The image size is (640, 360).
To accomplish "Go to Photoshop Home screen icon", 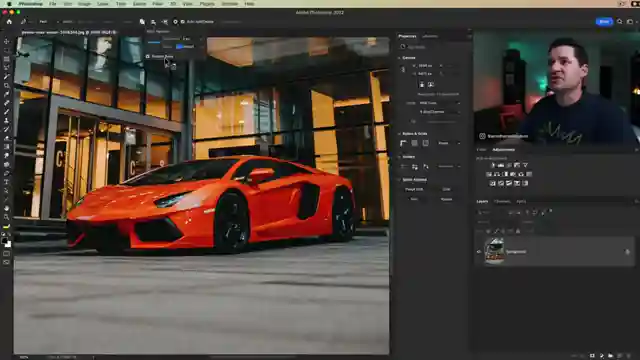I will (9, 22).
